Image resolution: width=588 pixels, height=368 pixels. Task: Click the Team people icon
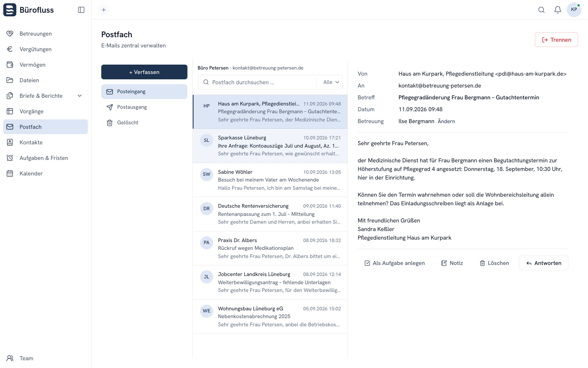10,358
